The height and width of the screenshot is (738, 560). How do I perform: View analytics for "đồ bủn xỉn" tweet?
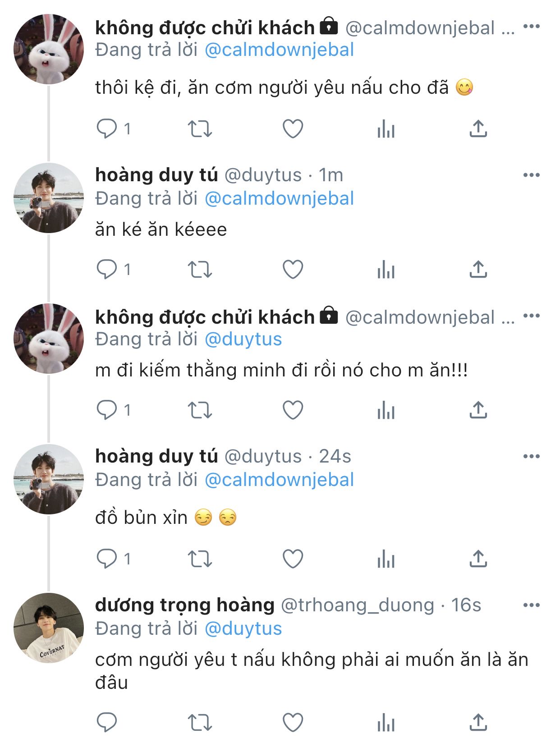pyautogui.click(x=386, y=559)
